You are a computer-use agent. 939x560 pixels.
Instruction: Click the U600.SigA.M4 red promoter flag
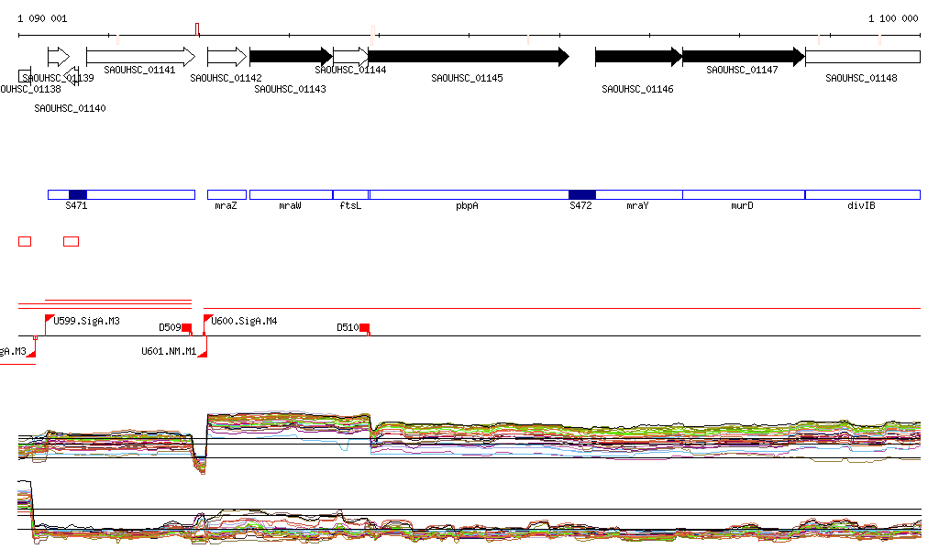point(207,319)
